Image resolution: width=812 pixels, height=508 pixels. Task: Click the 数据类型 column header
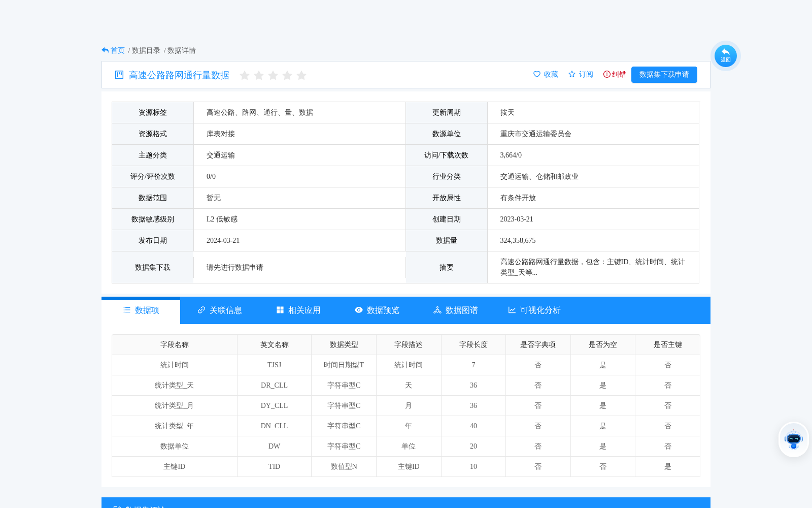344,345
